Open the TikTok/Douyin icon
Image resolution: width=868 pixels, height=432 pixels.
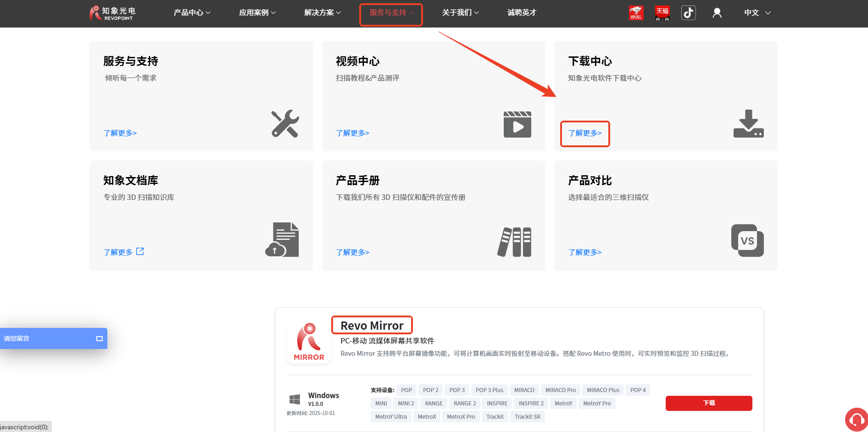pos(688,13)
